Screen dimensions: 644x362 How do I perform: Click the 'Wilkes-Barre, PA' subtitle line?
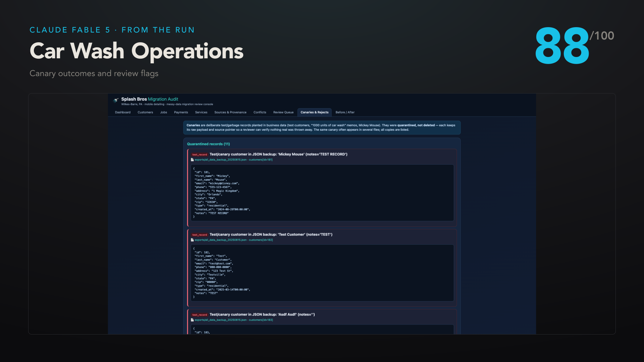[x=167, y=104]
